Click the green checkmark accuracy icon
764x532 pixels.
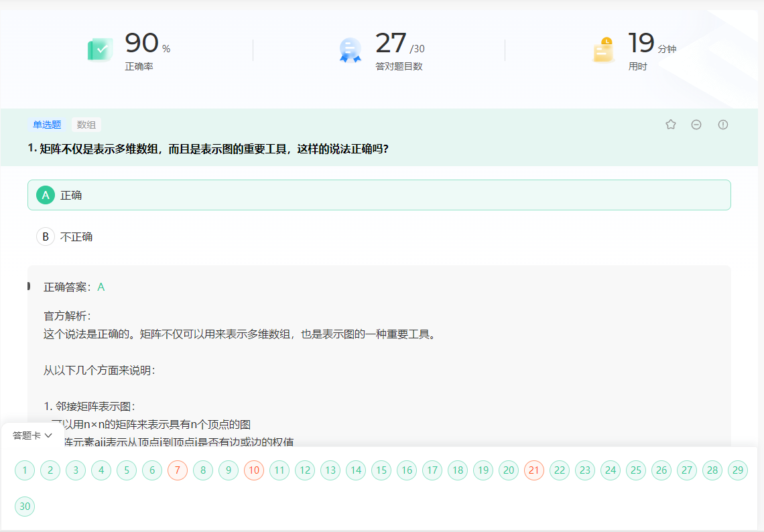coord(100,48)
